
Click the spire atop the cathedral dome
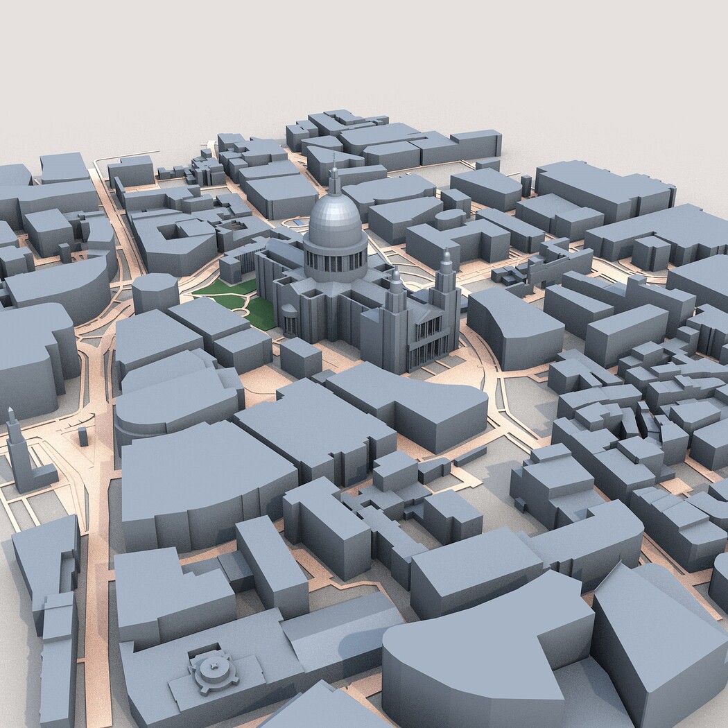click(334, 174)
